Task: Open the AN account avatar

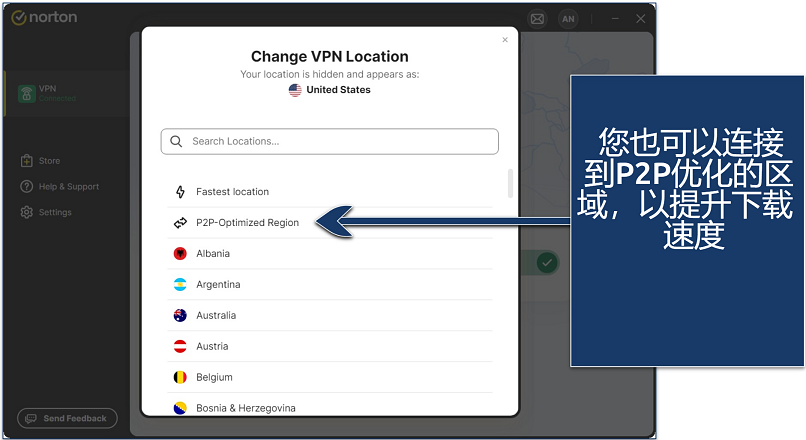Action: coord(568,19)
